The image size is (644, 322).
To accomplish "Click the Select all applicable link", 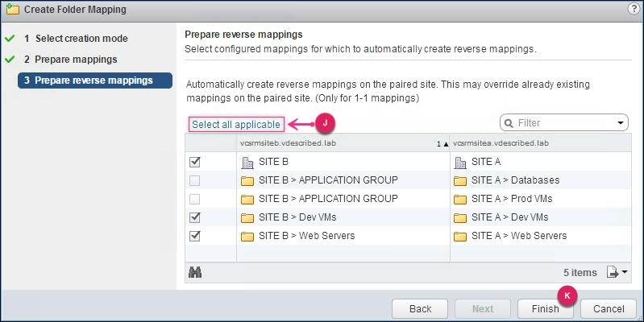I will pyautogui.click(x=236, y=124).
